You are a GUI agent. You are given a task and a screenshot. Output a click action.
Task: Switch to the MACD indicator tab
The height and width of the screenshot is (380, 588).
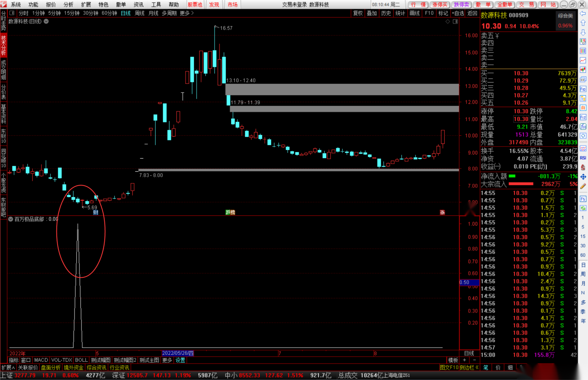(41, 360)
